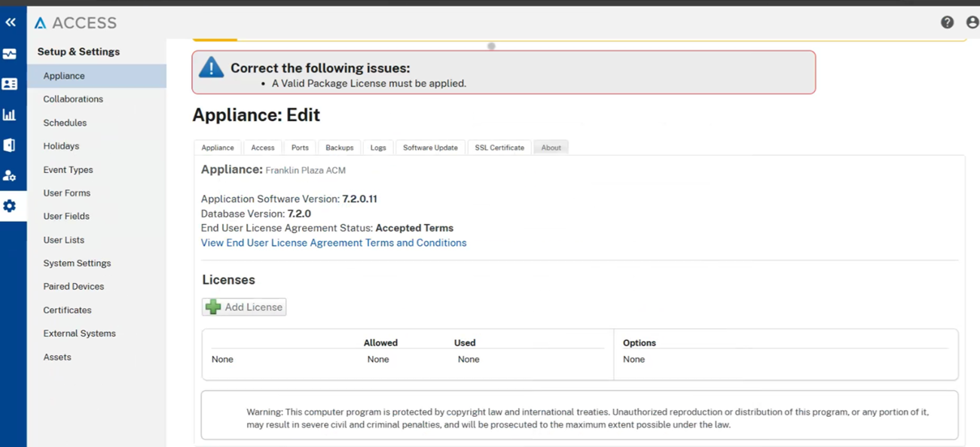This screenshot has width=980, height=447.
Task: Click the None value under Used
Action: (469, 360)
